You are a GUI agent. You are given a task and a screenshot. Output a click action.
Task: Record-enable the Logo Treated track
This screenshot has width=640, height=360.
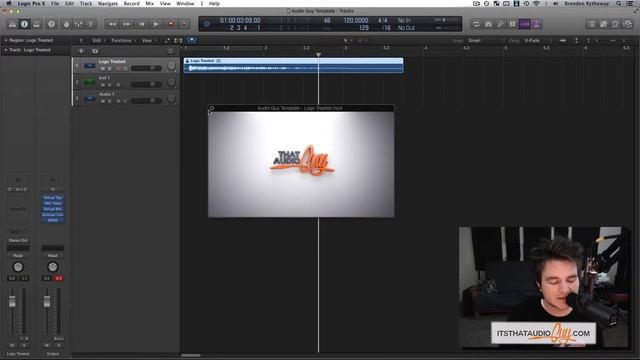(x=118, y=68)
